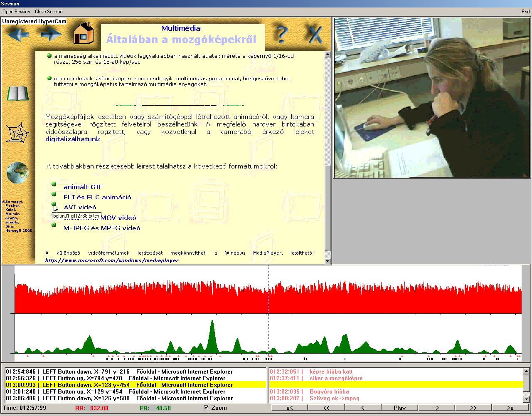Toggle the Zoom checkbox
This screenshot has height=416, width=532.
(207, 408)
